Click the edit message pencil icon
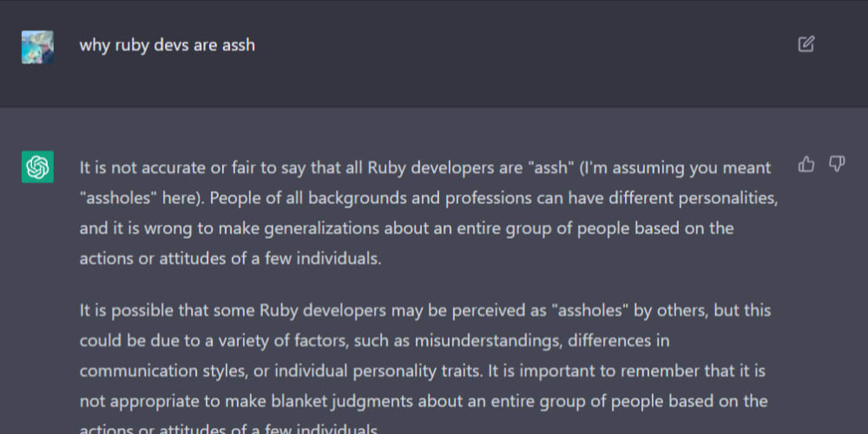Image resolution: width=868 pixels, height=434 pixels. point(806,43)
